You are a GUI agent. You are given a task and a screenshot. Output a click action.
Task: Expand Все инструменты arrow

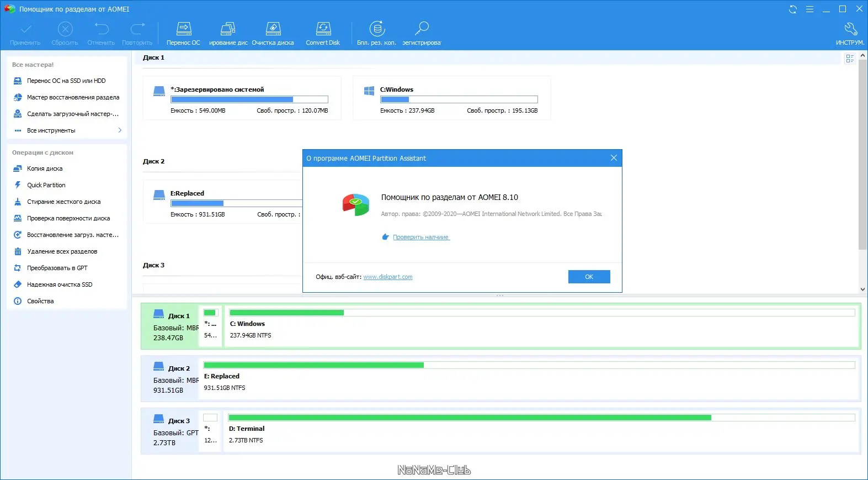coord(120,130)
